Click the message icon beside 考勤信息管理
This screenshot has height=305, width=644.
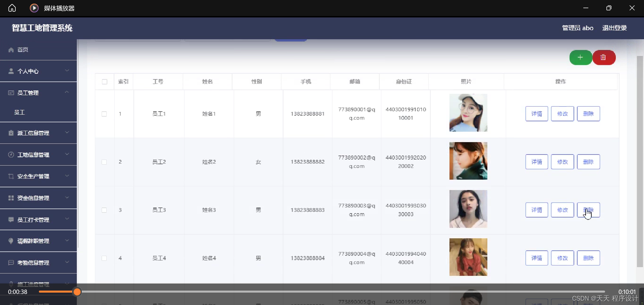click(x=11, y=262)
